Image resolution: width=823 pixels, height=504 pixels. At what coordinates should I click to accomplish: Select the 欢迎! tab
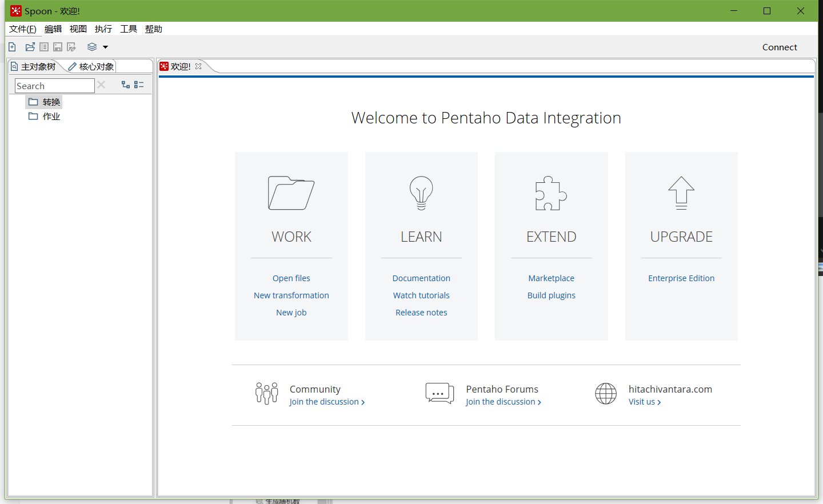(x=180, y=67)
